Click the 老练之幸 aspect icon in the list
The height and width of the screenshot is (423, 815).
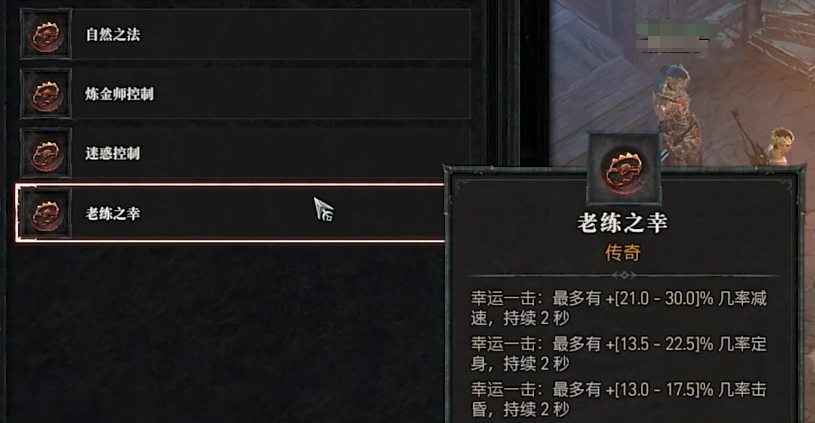click(46, 213)
